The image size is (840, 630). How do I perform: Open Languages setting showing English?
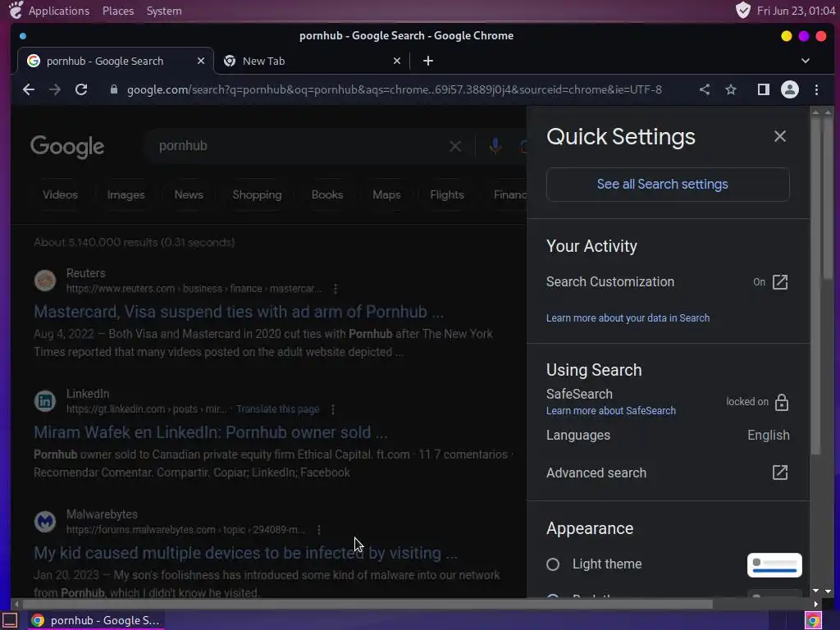[x=668, y=435]
